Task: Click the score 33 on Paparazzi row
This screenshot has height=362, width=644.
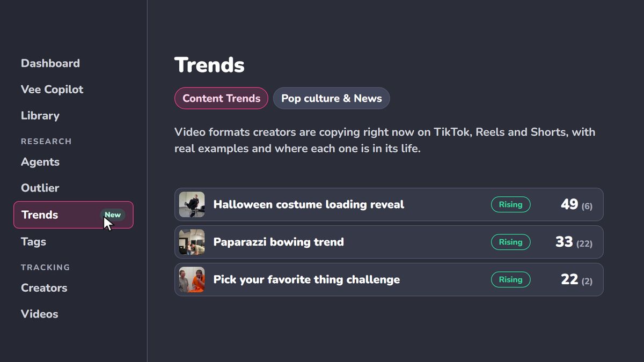Action: coord(564,242)
